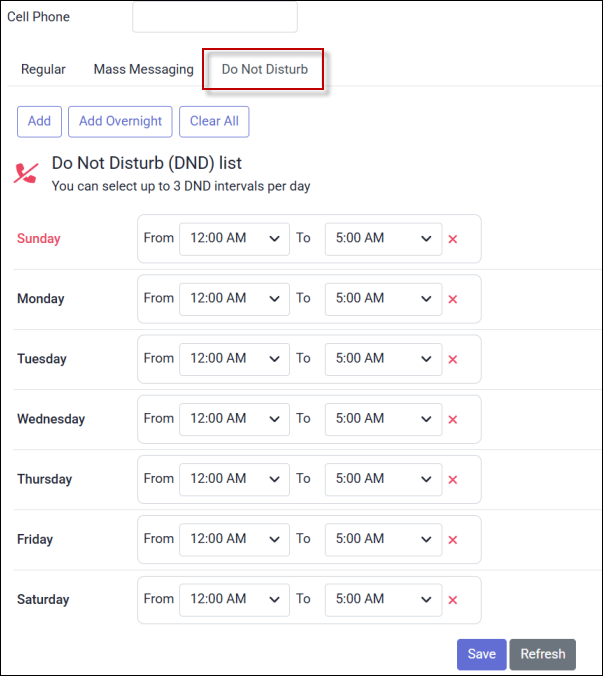The width and height of the screenshot is (603, 676).
Task: Open Thursday To time dropdown
Action: pos(384,479)
